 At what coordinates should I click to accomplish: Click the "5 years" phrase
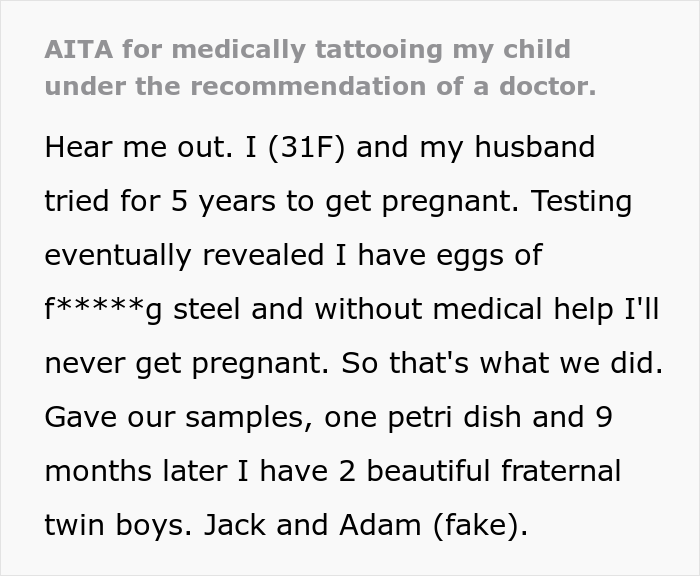[x=223, y=202]
